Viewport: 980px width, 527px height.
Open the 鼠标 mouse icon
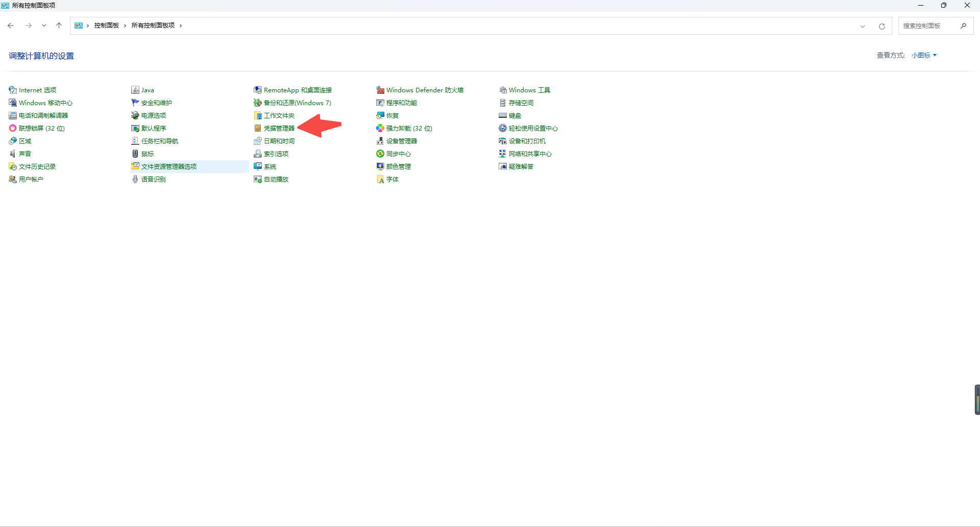tap(135, 154)
